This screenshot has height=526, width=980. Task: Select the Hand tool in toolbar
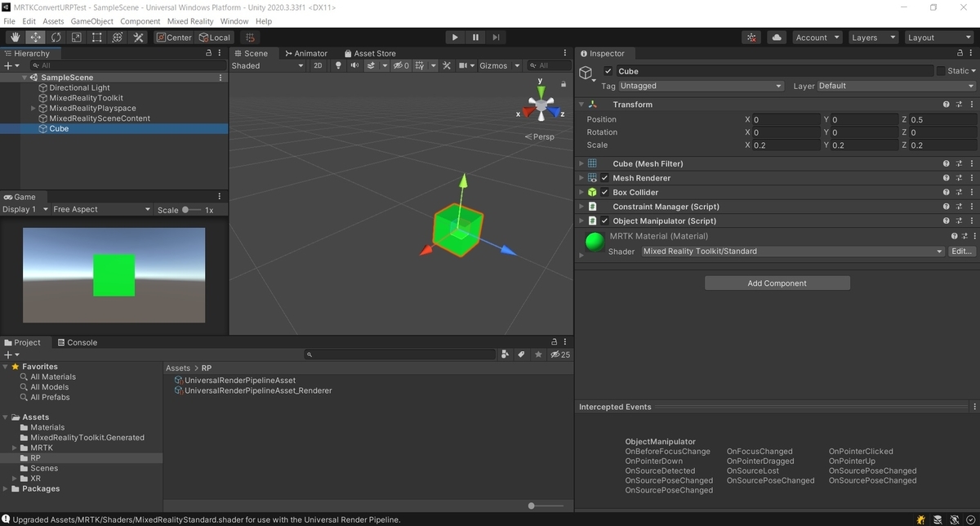pyautogui.click(x=16, y=38)
